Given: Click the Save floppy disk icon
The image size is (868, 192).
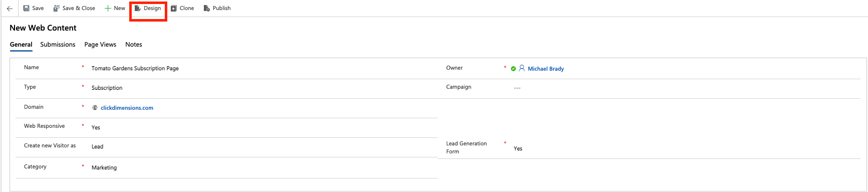Looking at the screenshot, I should click(26, 9).
